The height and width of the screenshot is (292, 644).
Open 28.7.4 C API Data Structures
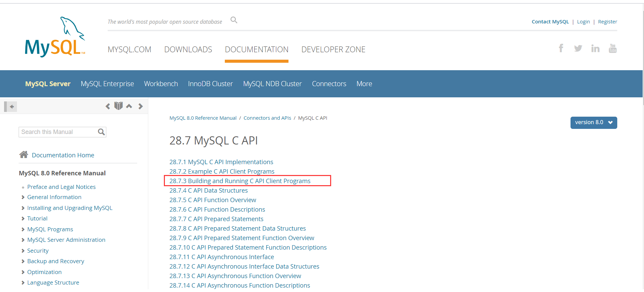click(x=209, y=191)
